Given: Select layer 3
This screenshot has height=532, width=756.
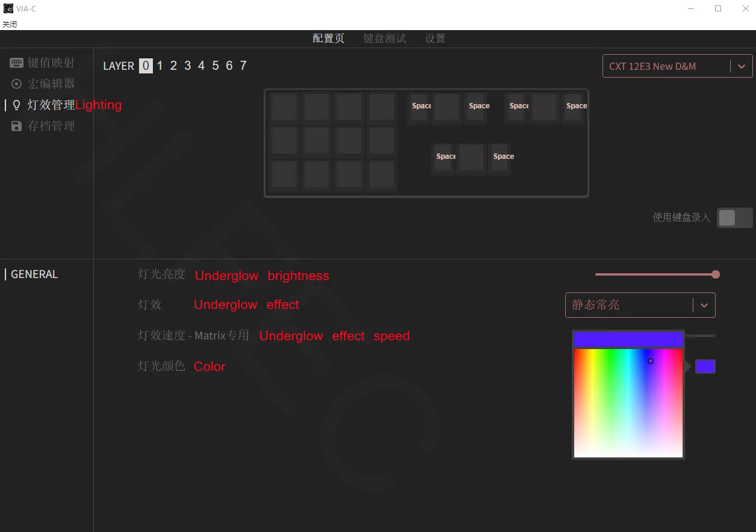Looking at the screenshot, I should coord(187,66).
